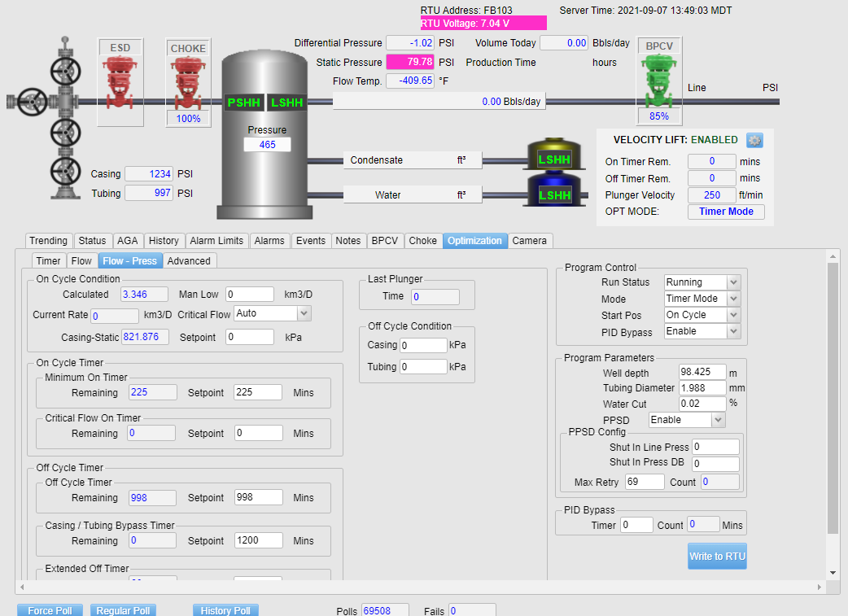The width and height of the screenshot is (848, 616).
Task: Select the Alarm Limits tab
Action: [216, 241]
